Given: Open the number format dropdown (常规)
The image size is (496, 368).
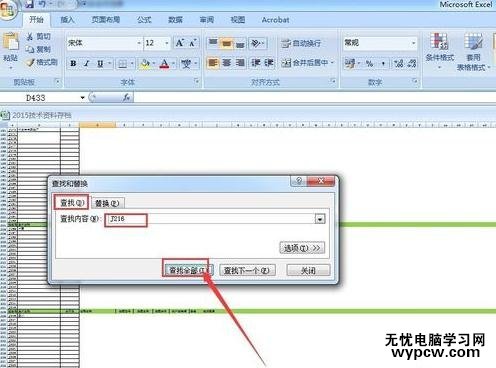Looking at the screenshot, I should point(413,43).
